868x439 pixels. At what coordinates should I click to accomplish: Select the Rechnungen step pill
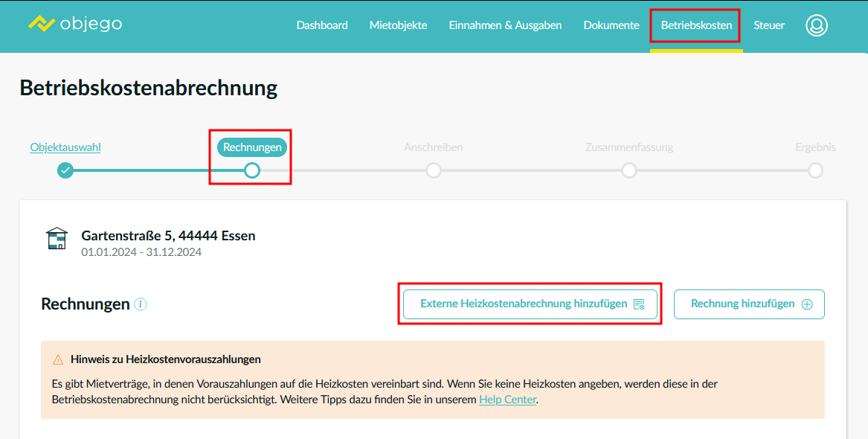coord(252,147)
